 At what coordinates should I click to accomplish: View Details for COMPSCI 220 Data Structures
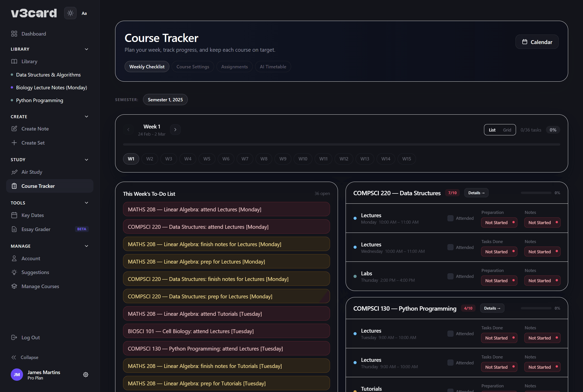pos(476,193)
